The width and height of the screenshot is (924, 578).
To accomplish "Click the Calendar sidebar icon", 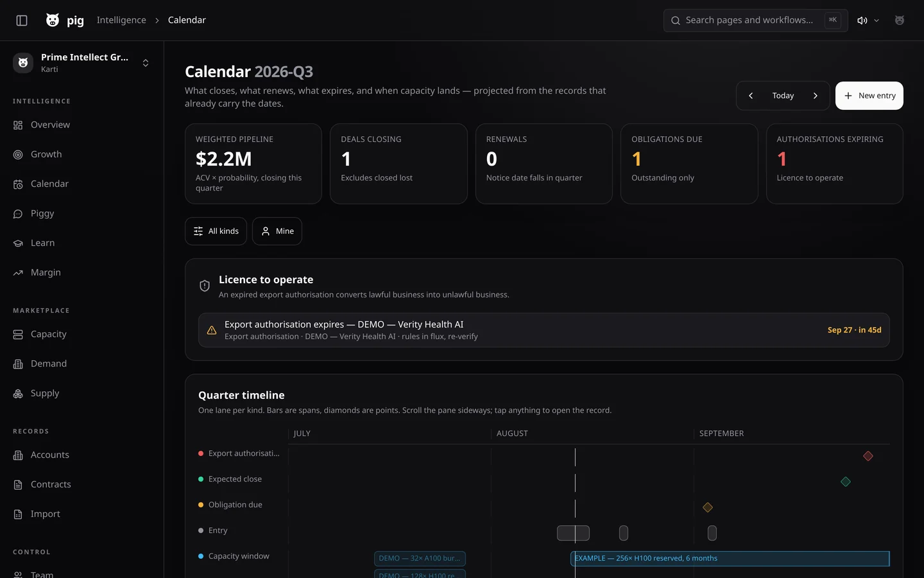I will 18,184.
